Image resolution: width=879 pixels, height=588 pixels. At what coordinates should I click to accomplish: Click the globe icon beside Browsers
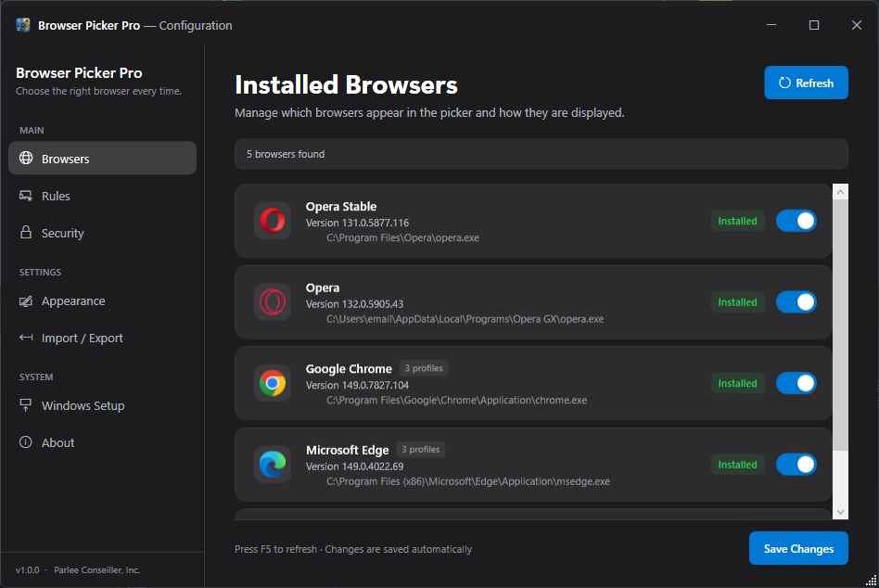(x=26, y=158)
